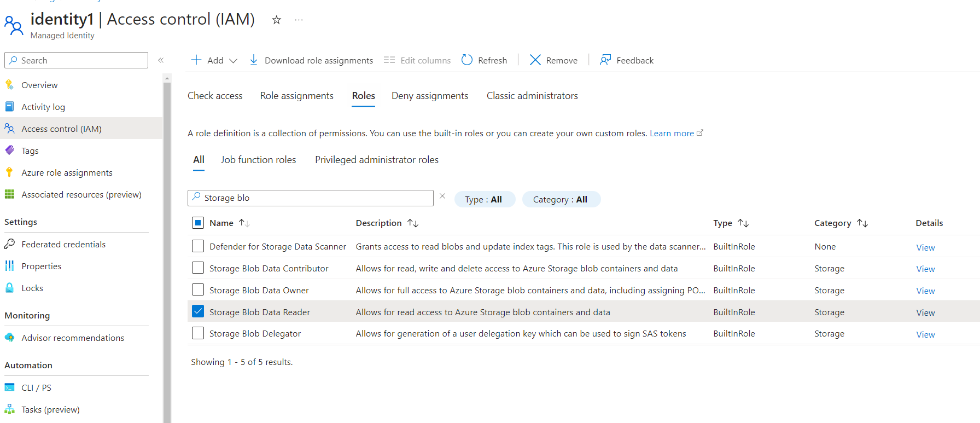980x423 pixels.
Task: Clear the role search with X icon
Action: 442,196
